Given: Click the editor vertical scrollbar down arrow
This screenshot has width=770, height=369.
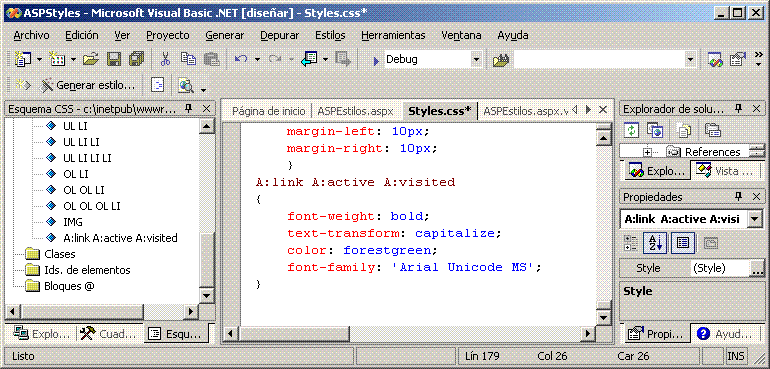Looking at the screenshot, I should (603, 317).
